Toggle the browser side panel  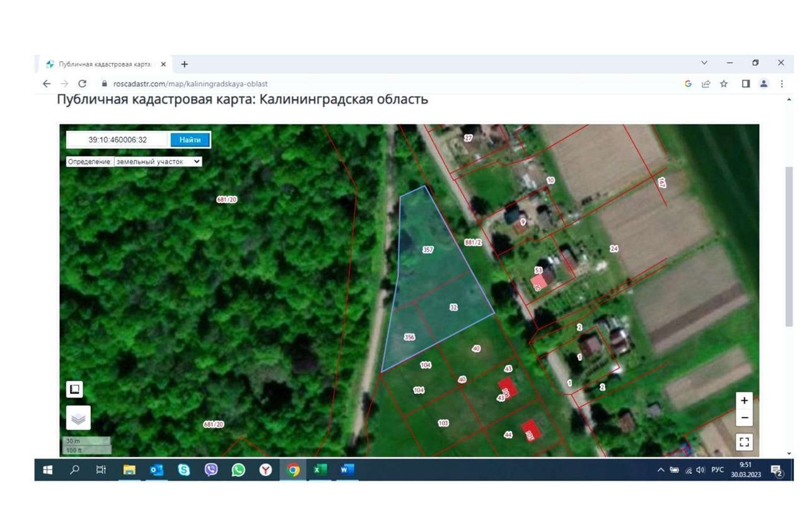pos(746,84)
